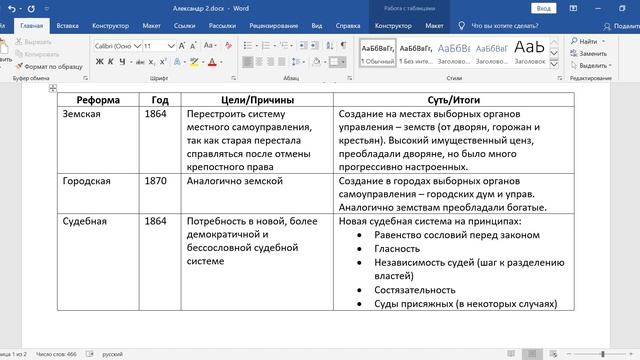Open the Вид tab
Screen dimensions: 640x360
click(x=317, y=26)
